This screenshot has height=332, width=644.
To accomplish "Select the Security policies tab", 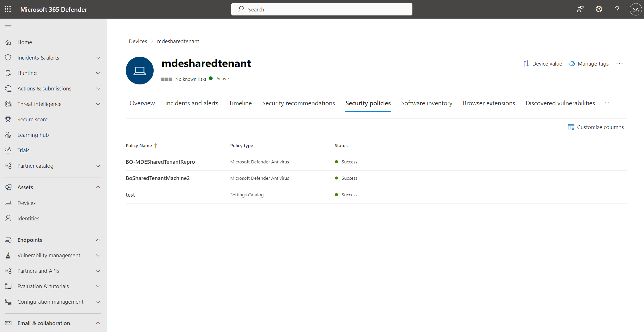I will 368,103.
